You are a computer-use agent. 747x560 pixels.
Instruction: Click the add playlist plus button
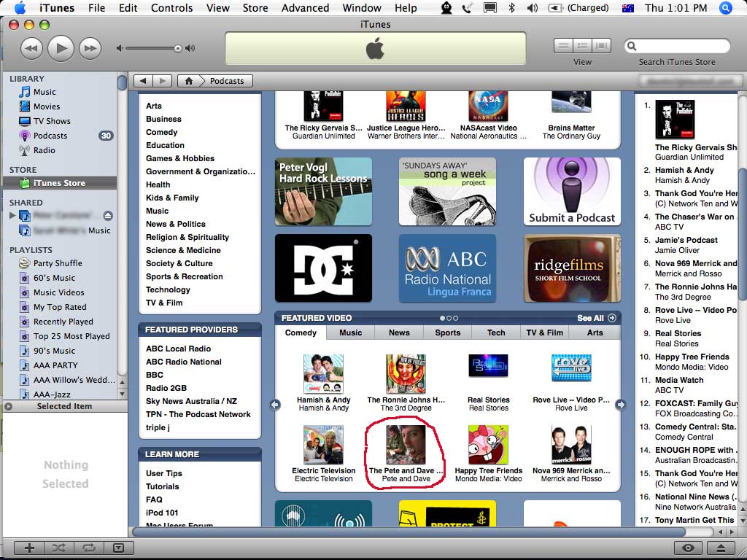coord(29,548)
